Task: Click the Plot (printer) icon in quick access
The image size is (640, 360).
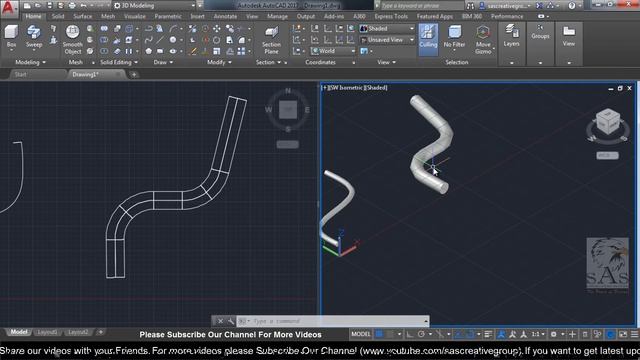Action: coord(72,6)
